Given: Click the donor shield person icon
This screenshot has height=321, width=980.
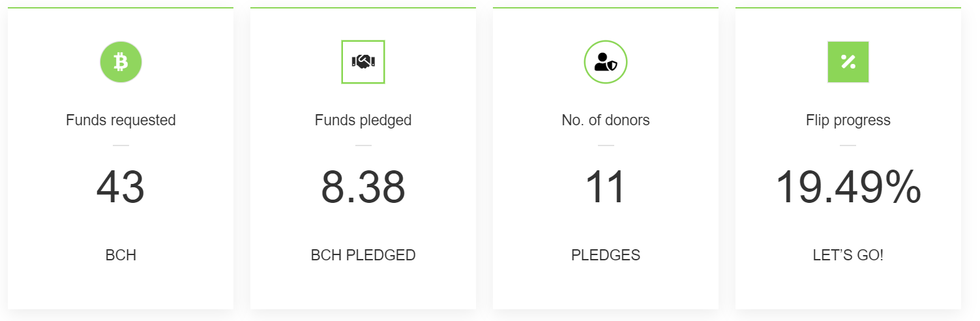Looking at the screenshot, I should 606,62.
